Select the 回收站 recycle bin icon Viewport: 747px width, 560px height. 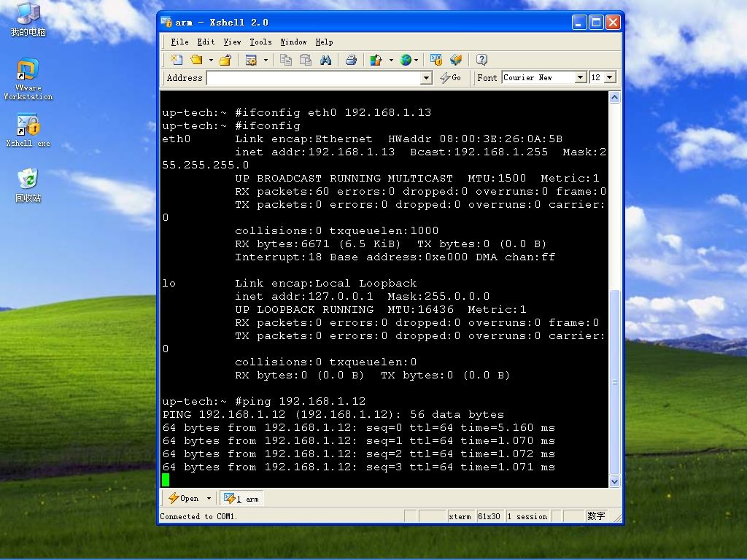tap(28, 186)
